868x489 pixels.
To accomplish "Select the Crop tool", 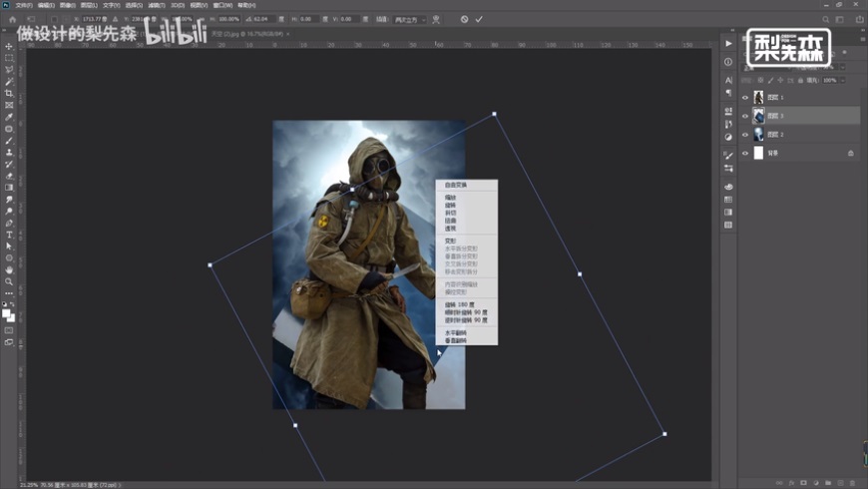I will [9, 93].
